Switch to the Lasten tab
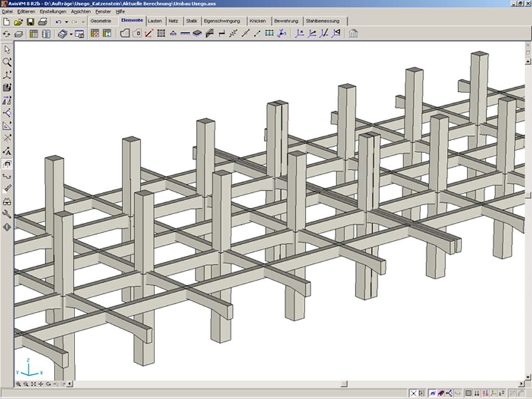Screen dimensions: 532x399 pyautogui.click(x=155, y=21)
